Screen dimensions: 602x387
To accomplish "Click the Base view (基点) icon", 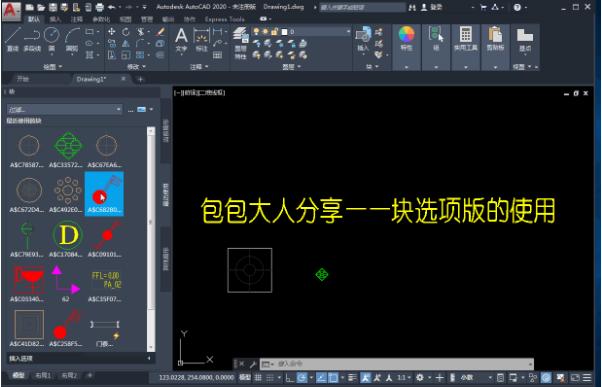I will pyautogui.click(x=524, y=39).
